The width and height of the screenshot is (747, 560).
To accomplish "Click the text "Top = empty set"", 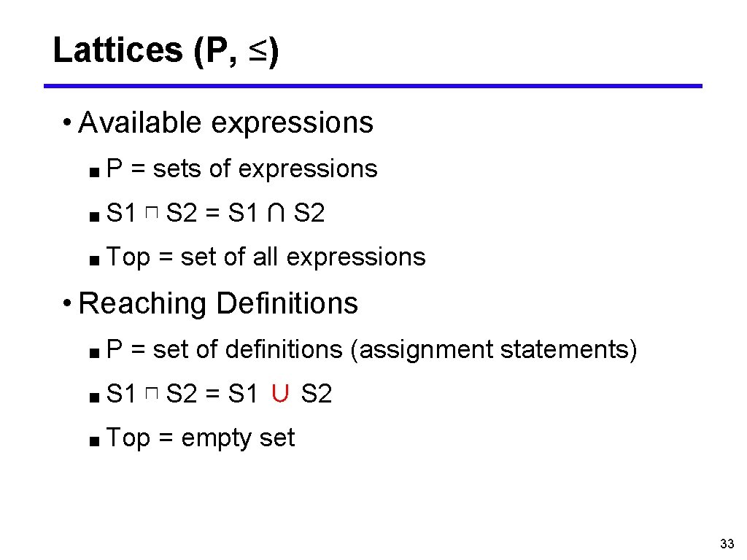I will point(201,437).
